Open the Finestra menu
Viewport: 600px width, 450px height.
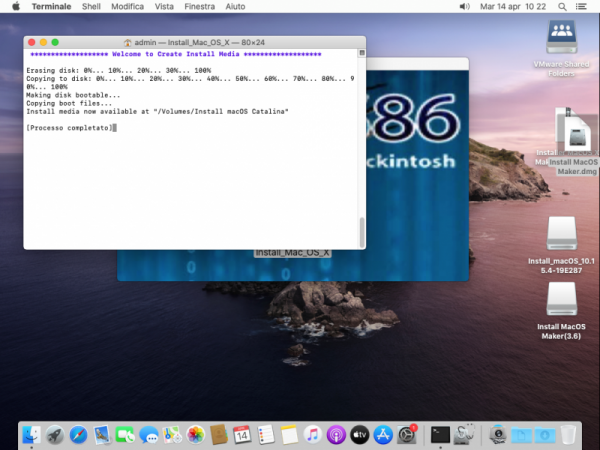click(199, 7)
